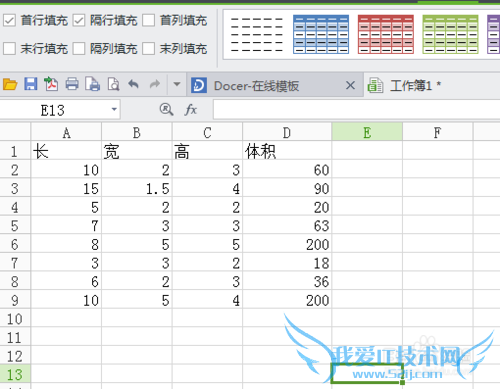This screenshot has height=389, width=500.
Task: Select column C header
Action: click(207, 132)
